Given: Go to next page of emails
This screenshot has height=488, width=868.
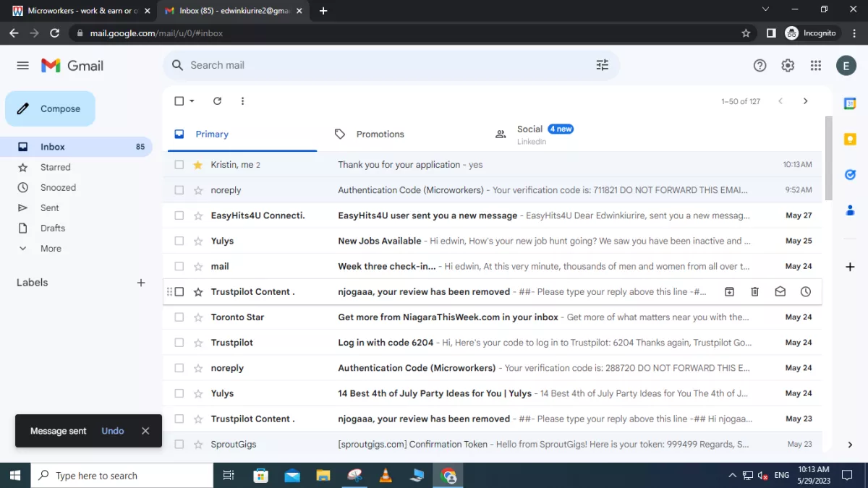Looking at the screenshot, I should point(805,101).
